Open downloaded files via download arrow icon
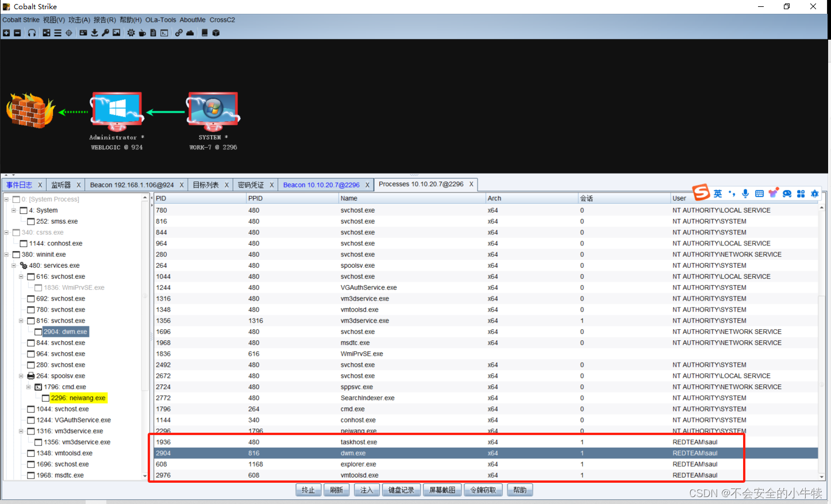831x504 pixels. [94, 33]
